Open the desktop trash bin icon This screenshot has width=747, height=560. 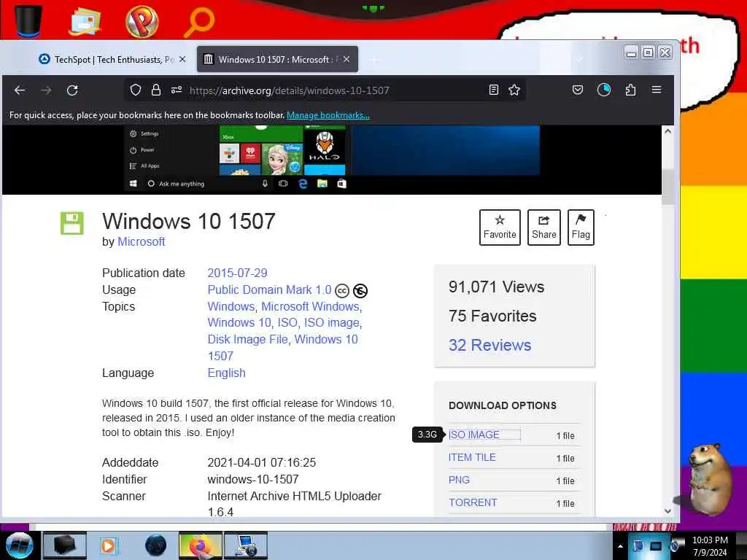point(28,20)
